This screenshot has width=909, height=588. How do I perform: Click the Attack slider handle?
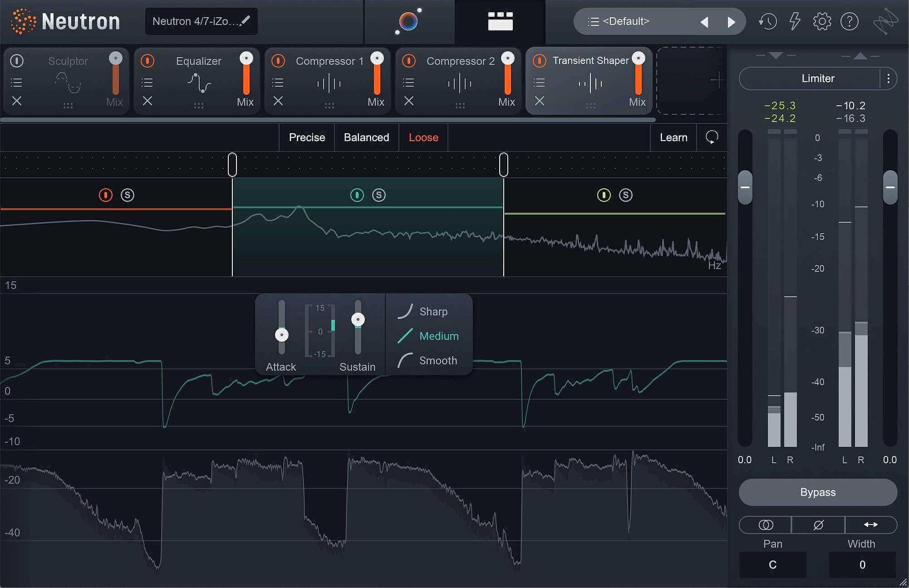pos(282,335)
